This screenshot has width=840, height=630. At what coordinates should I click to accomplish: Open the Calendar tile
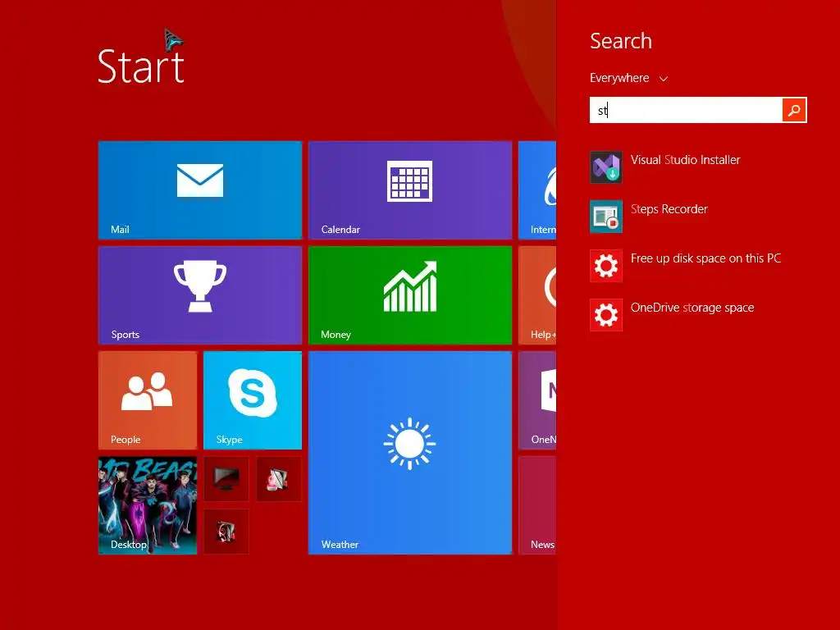coord(410,189)
